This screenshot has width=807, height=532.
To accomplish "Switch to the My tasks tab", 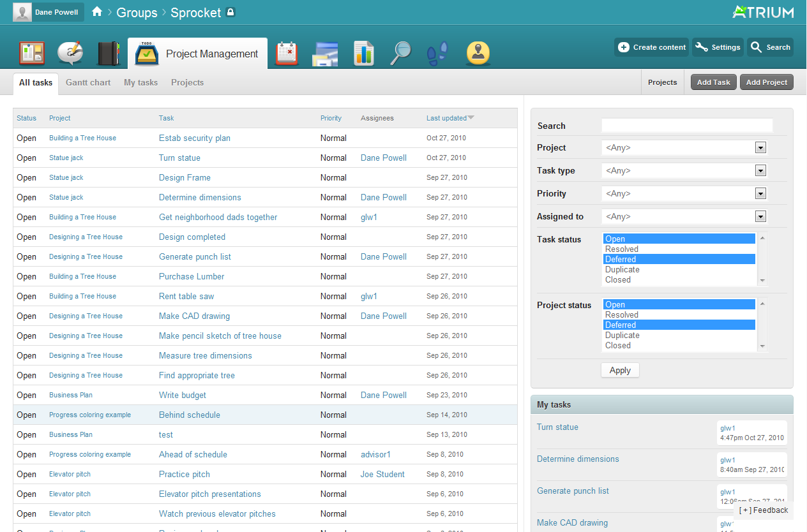I will coord(140,83).
